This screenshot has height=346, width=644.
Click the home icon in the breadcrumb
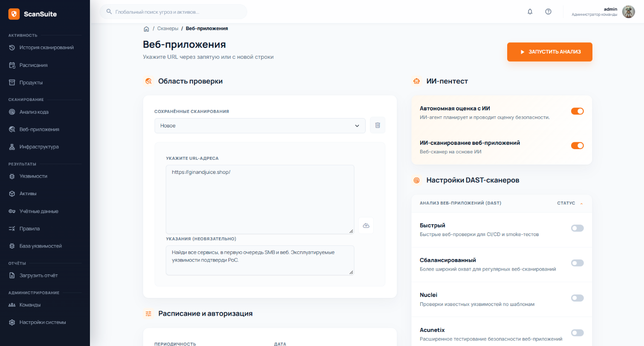[x=146, y=29]
